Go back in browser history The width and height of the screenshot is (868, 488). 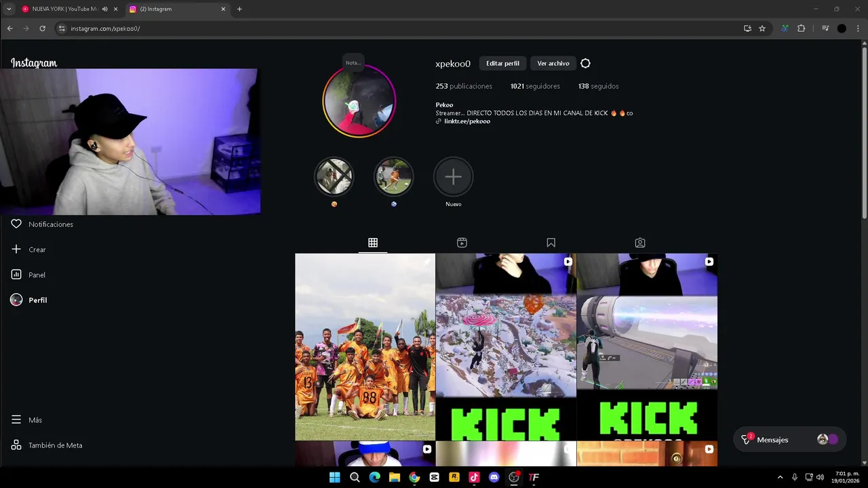click(x=9, y=28)
